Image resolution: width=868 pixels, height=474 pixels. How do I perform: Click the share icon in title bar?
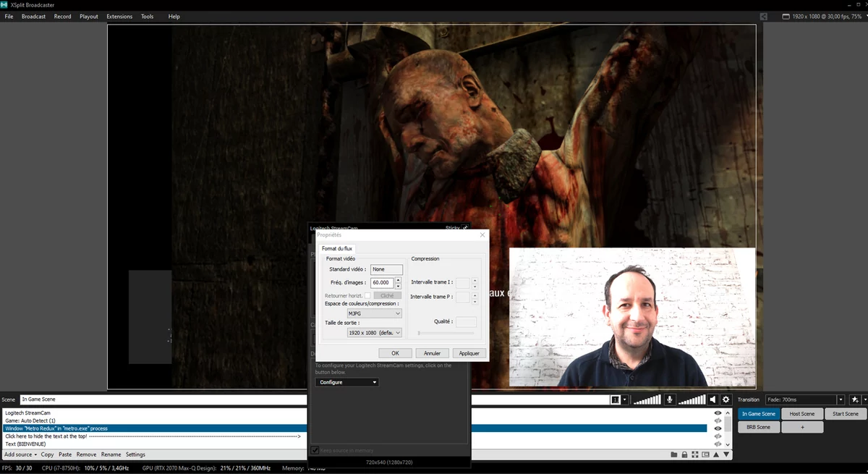[x=764, y=16]
